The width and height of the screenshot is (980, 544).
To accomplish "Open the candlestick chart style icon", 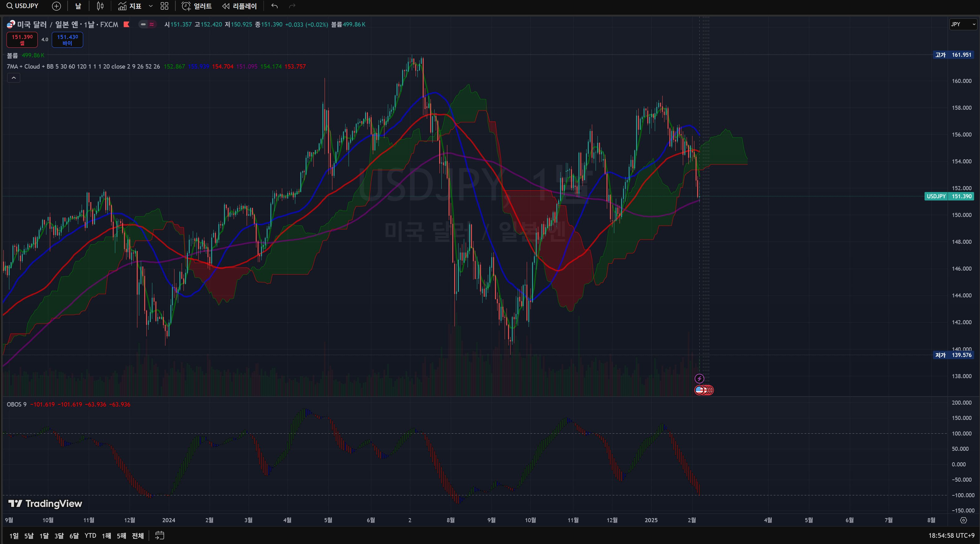I will tap(100, 6).
